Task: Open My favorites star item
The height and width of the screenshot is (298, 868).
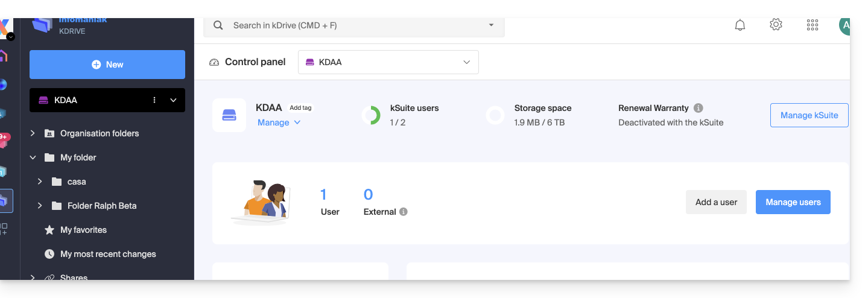Action: click(83, 230)
